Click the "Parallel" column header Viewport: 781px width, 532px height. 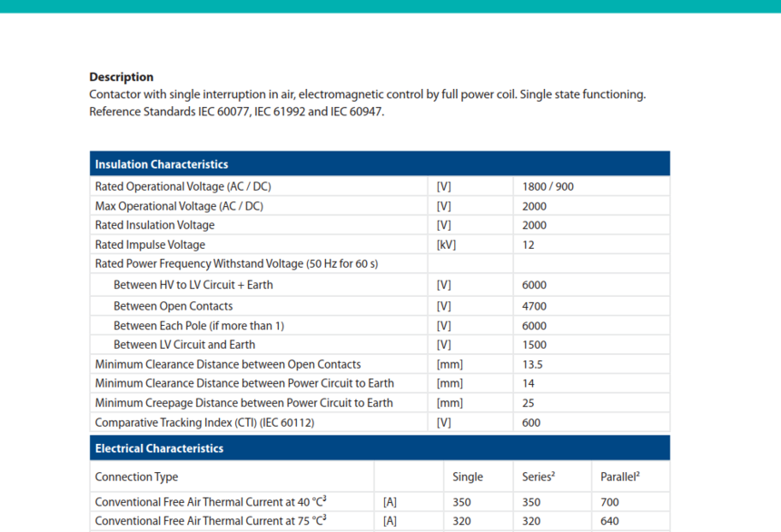coord(619,477)
